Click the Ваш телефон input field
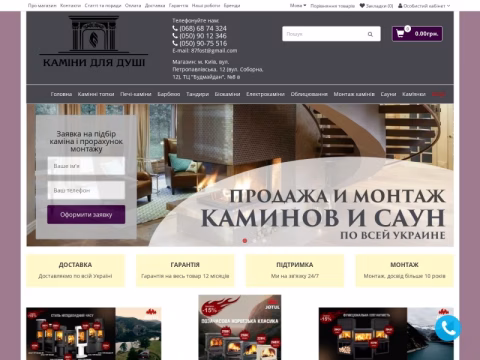 (86, 190)
